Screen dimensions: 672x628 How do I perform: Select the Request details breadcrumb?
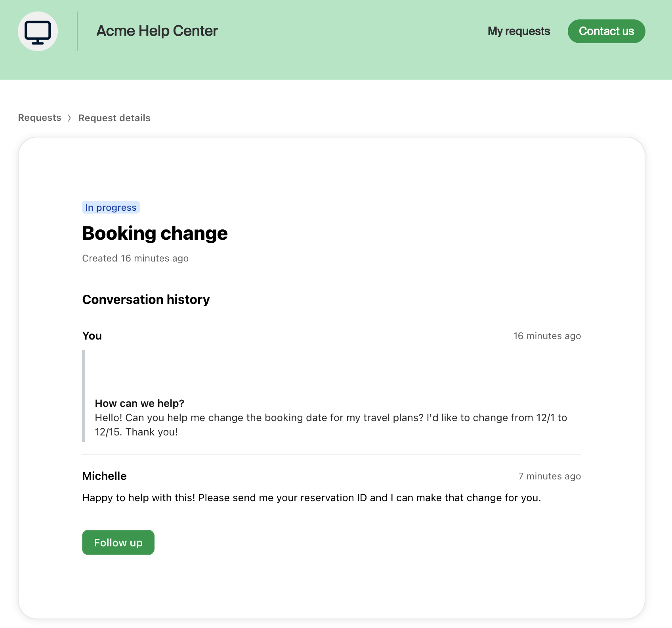pos(115,118)
